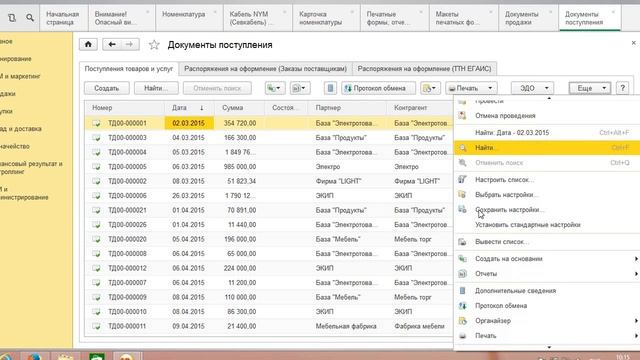Open the Печать dropdown button
The width and height of the screenshot is (640, 360).
471,88
